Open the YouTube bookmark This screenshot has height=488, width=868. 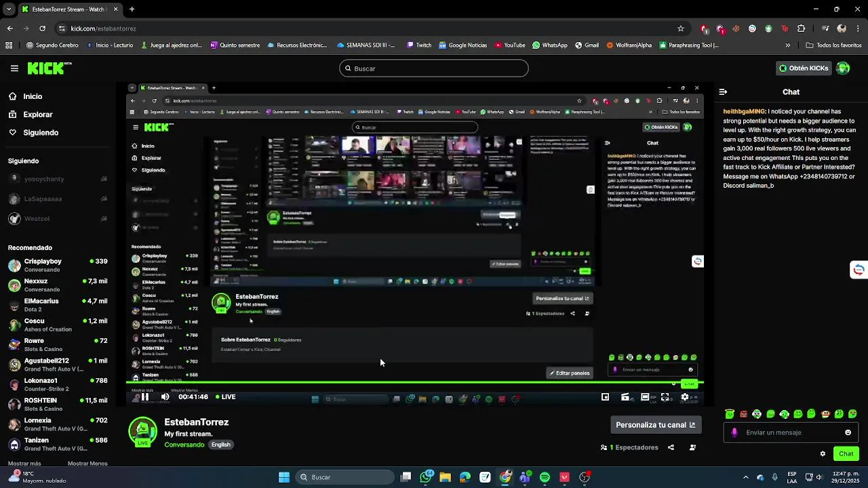pos(510,45)
